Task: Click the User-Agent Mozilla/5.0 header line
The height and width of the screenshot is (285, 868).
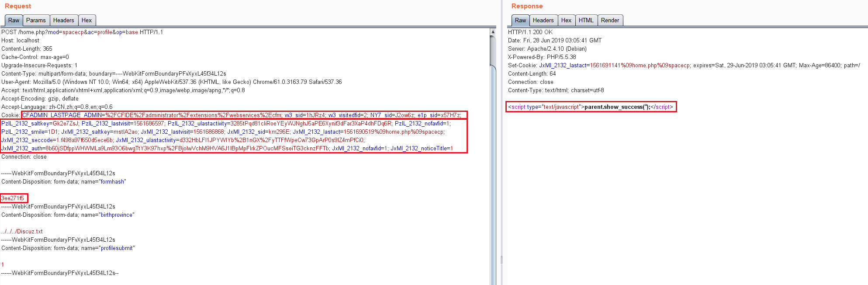Action: point(172,82)
